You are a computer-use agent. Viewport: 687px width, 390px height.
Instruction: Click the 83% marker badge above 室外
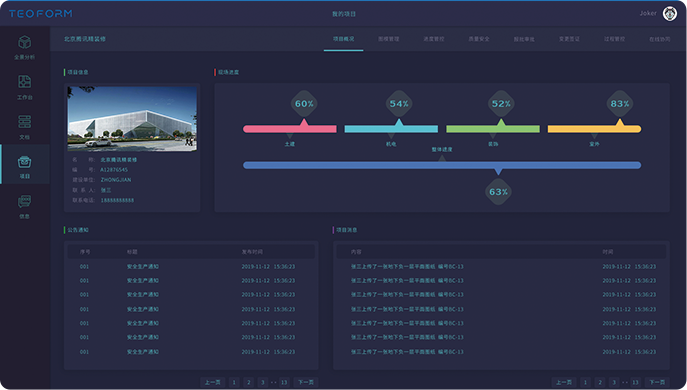(620, 104)
